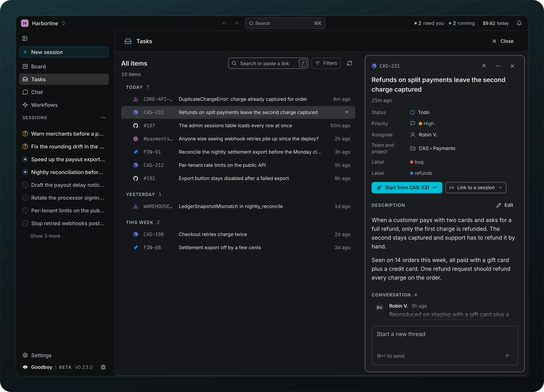544x392 pixels.
Task: Open the Sessions section more options
Action: click(103, 118)
